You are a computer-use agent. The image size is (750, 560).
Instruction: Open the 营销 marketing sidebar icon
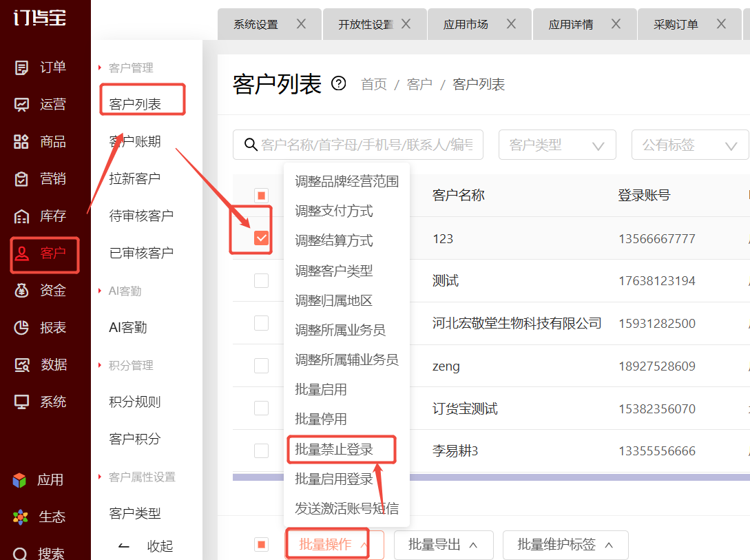click(21, 179)
